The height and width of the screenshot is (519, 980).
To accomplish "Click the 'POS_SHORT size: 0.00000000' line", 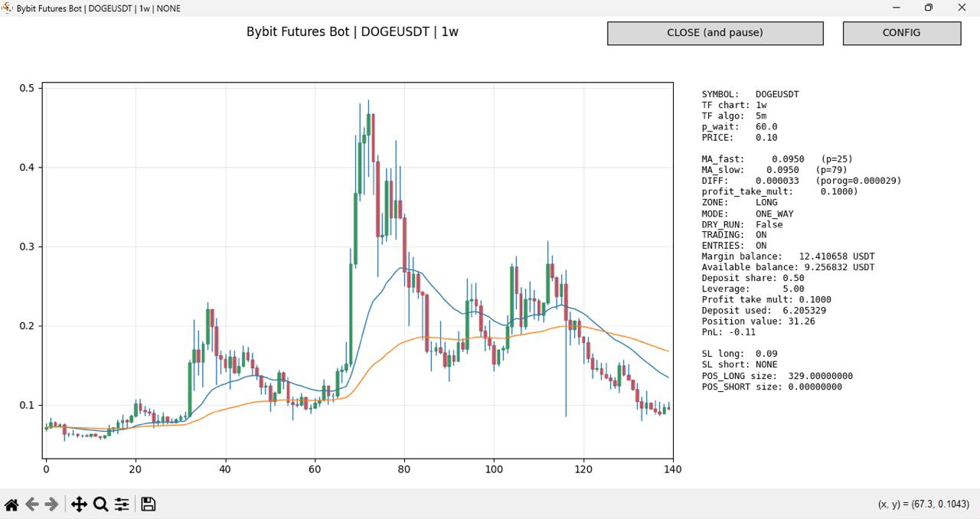I will pos(772,387).
